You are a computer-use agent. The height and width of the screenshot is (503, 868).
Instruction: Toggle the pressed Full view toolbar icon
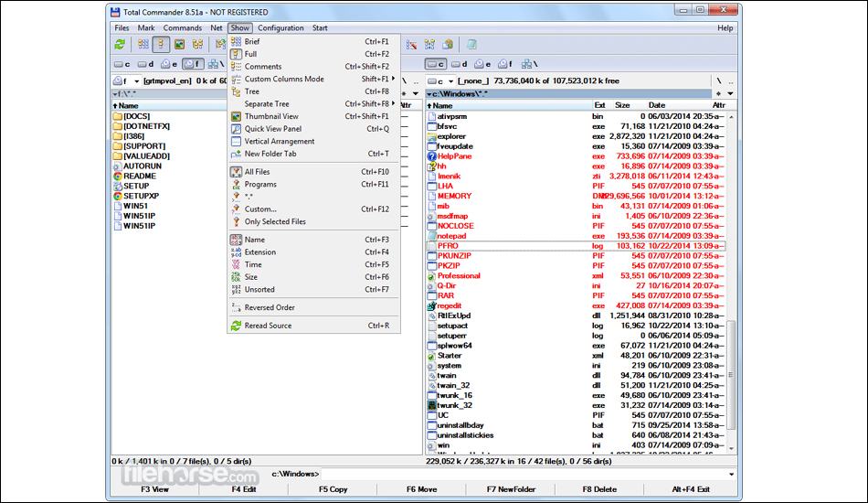point(161,44)
